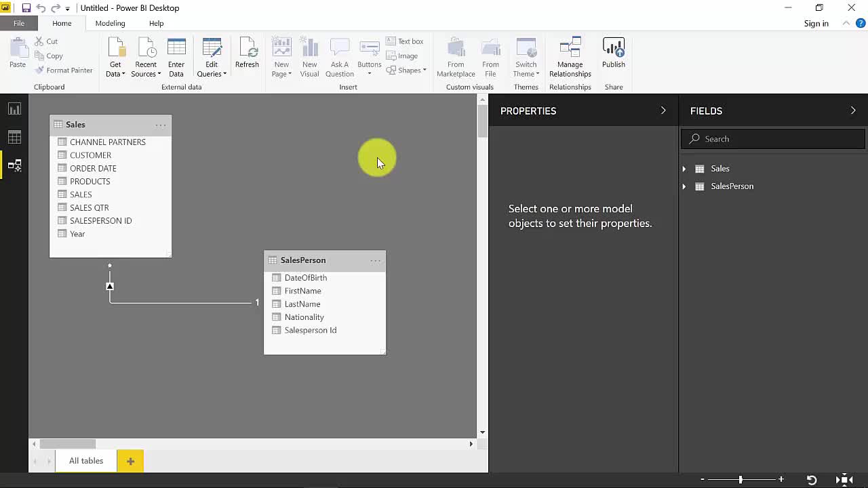Viewport: 868px width, 488px height.
Task: Open the Modeling ribbon tab
Action: pyautogui.click(x=110, y=23)
